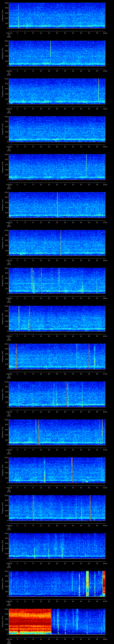Image resolution: width=114 pixels, height=644 pixels.
Task: Choose the spectrogram panel starting at 8:39:00
Action: pos(57,318)
